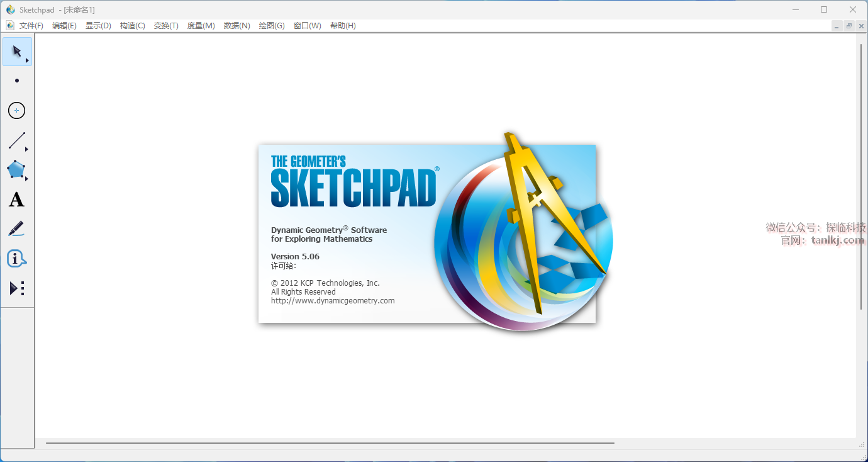The width and height of the screenshot is (868, 462).
Task: Select the Straightedge segment tool
Action: click(16, 140)
